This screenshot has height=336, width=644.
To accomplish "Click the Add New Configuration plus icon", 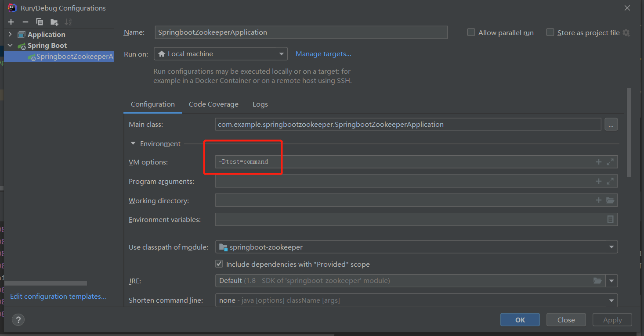I will (11, 22).
